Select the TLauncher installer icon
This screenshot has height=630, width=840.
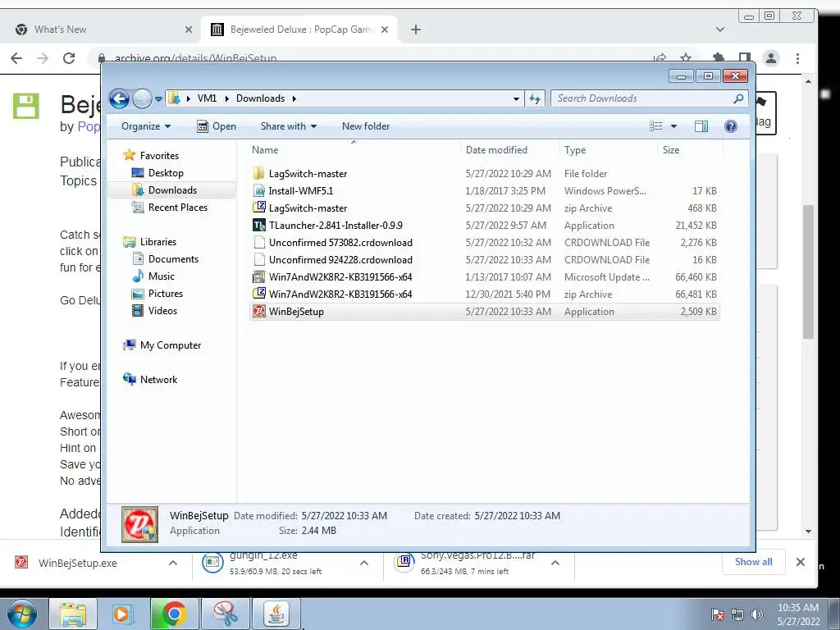pos(258,225)
